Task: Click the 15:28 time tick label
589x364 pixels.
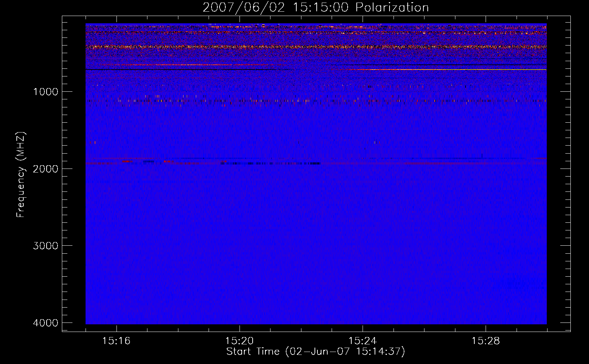Action: click(486, 341)
